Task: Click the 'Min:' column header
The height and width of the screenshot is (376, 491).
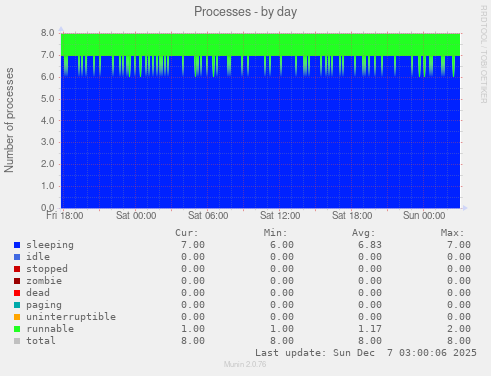Action: click(x=275, y=233)
